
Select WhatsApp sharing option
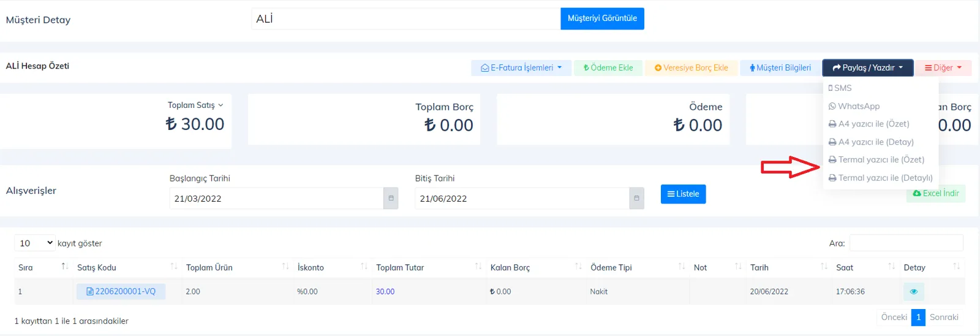(854, 106)
